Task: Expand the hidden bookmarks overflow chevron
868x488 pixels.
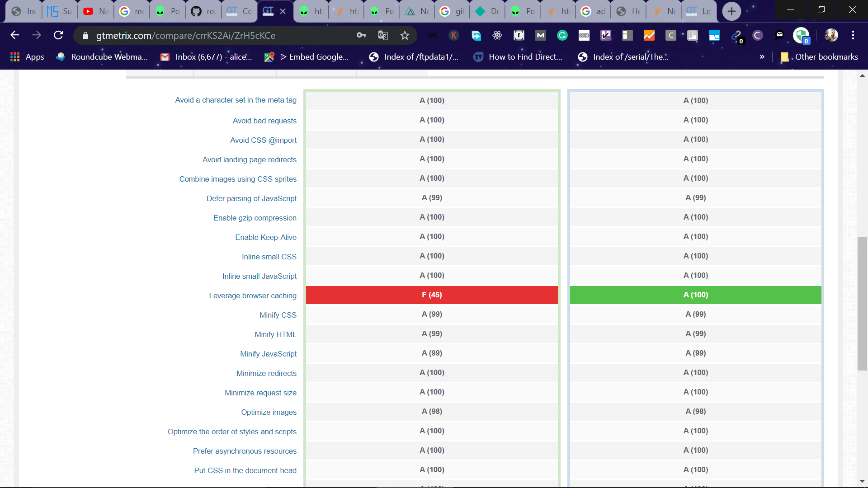Action: (762, 57)
